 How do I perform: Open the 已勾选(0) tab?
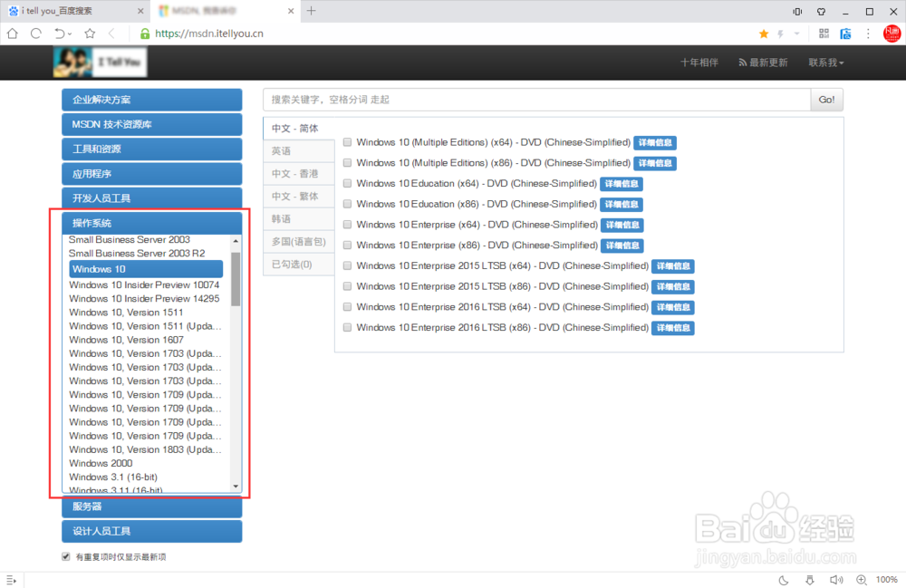299,264
